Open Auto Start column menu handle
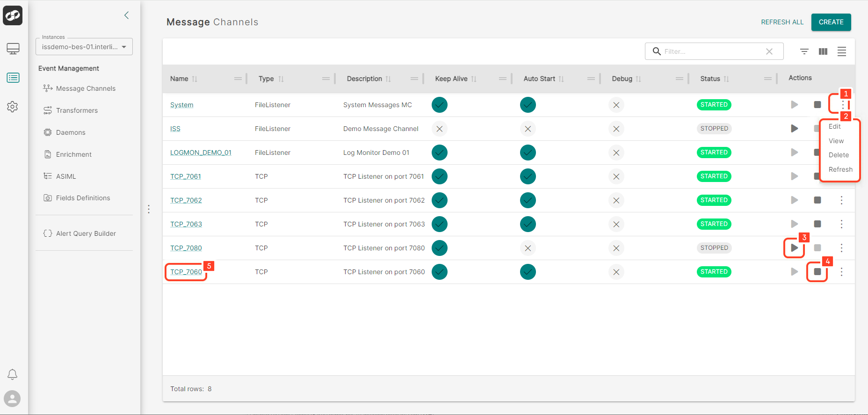 591,79
